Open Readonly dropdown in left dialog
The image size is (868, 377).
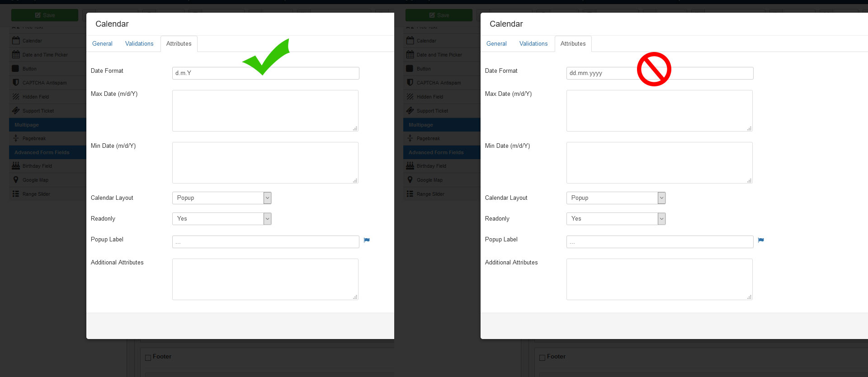coord(222,219)
